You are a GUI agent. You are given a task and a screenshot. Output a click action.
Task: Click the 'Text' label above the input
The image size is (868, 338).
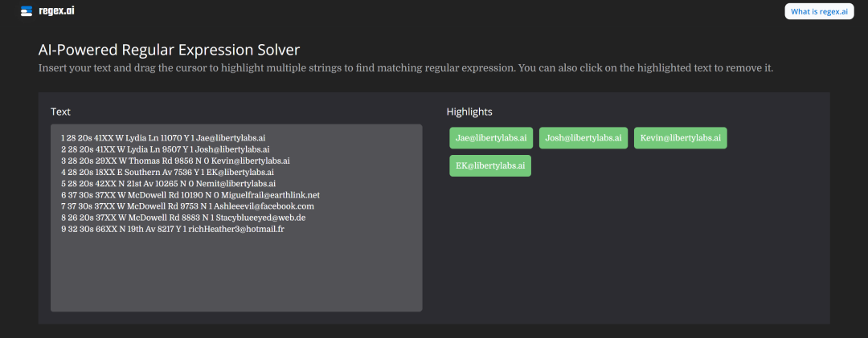pos(61,112)
